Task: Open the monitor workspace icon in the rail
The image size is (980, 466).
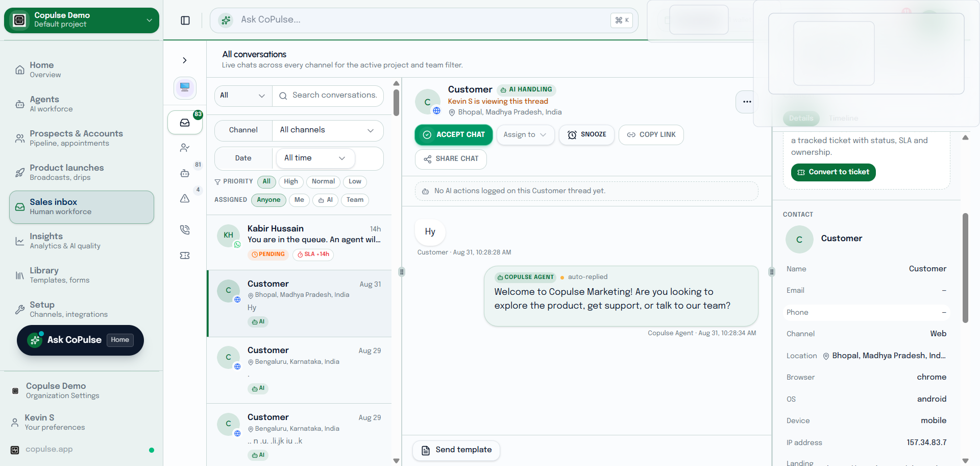Action: click(x=185, y=88)
